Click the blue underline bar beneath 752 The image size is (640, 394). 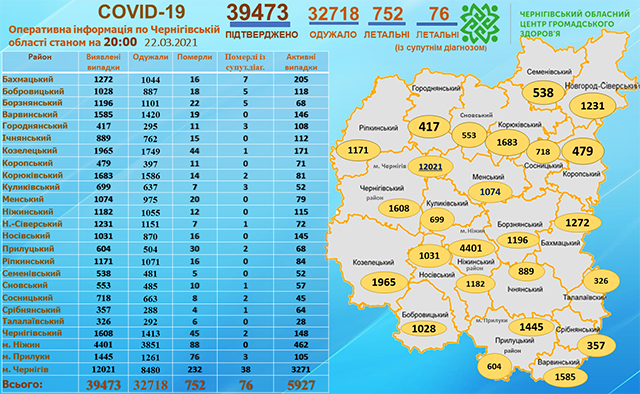click(x=387, y=24)
